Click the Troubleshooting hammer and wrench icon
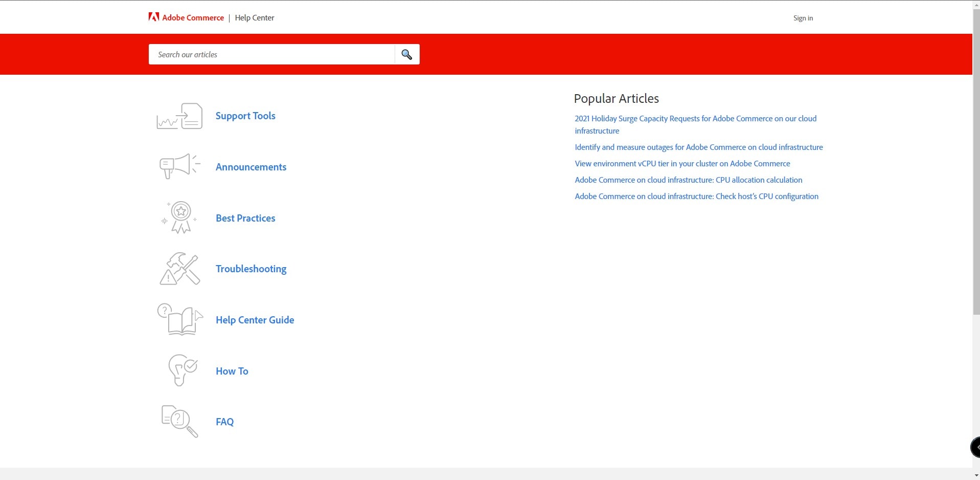 coord(179,269)
